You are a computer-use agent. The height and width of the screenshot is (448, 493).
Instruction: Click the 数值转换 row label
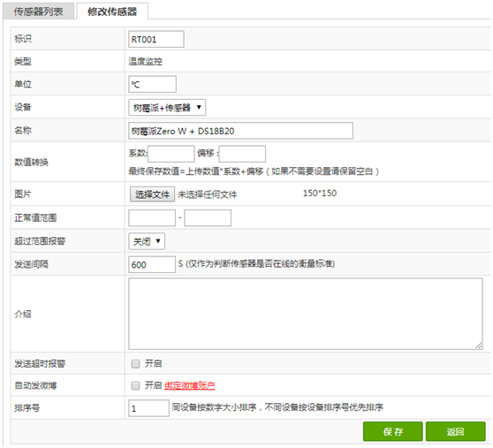point(31,163)
